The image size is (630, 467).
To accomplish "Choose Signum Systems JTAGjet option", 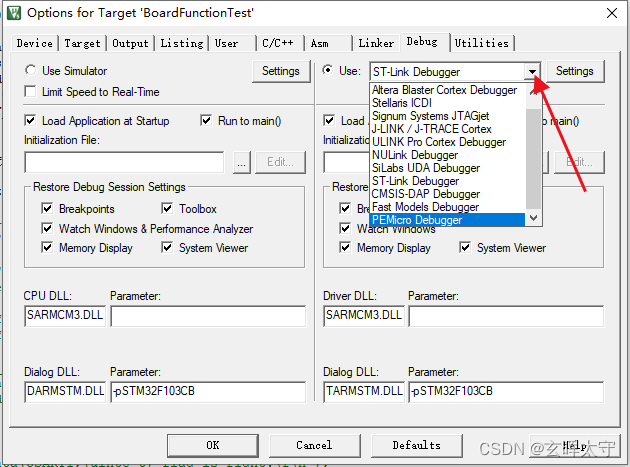I will (447, 116).
